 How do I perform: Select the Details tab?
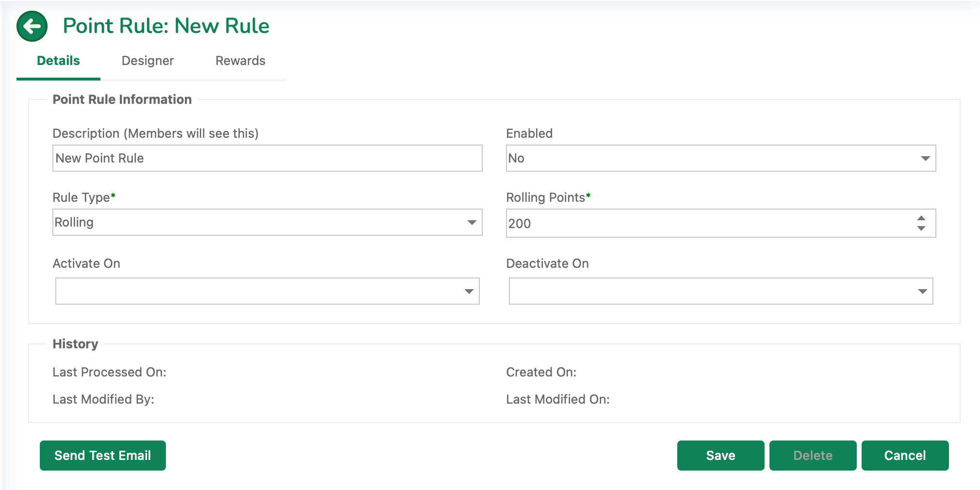coord(58,61)
